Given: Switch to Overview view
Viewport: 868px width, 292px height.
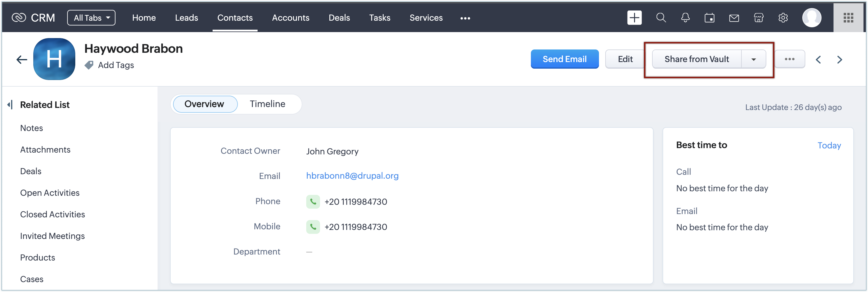Looking at the screenshot, I should (205, 104).
